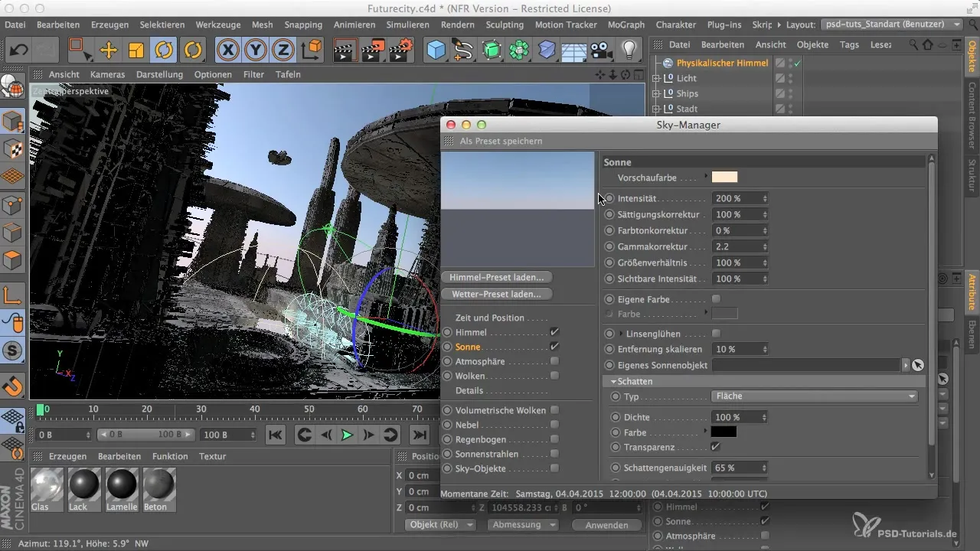Select the Lack material

coord(84,489)
